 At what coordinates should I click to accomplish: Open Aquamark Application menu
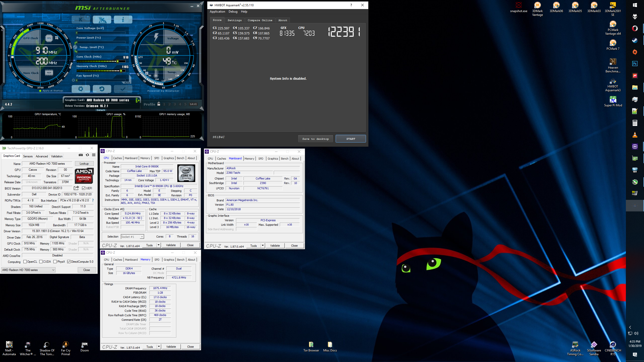pos(217,12)
